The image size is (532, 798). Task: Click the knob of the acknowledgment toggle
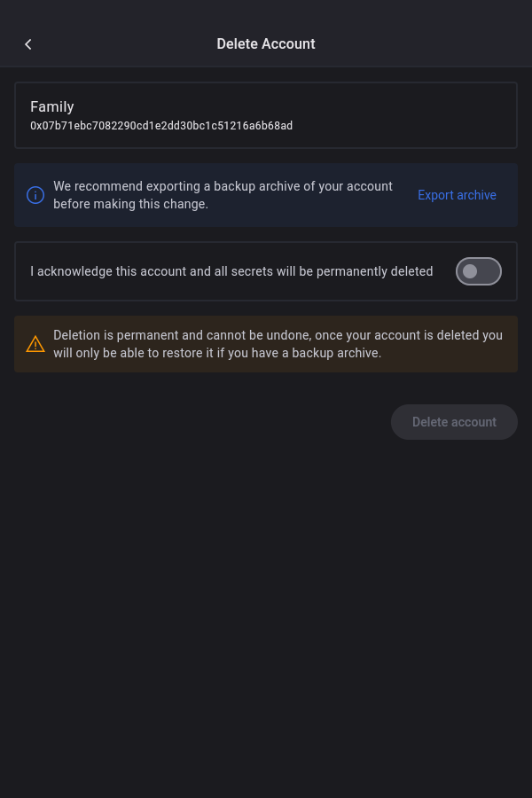tap(471, 271)
